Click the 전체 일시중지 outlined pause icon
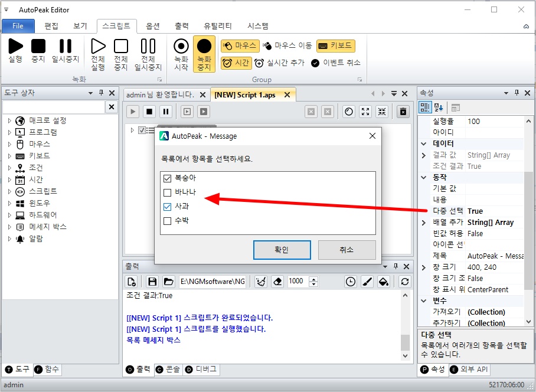This screenshot has height=392, width=536. tap(148, 46)
